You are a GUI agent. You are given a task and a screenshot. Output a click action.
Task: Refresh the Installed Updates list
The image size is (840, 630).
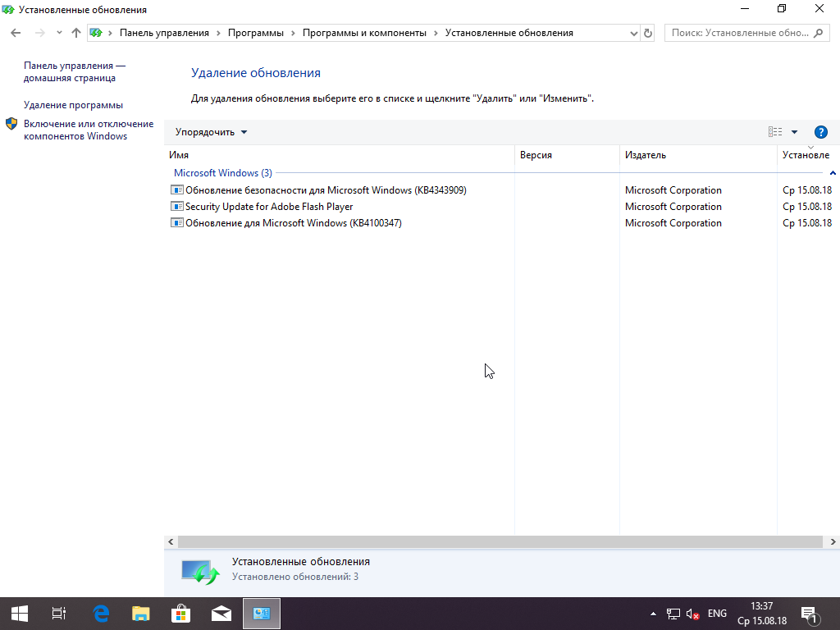click(x=648, y=33)
